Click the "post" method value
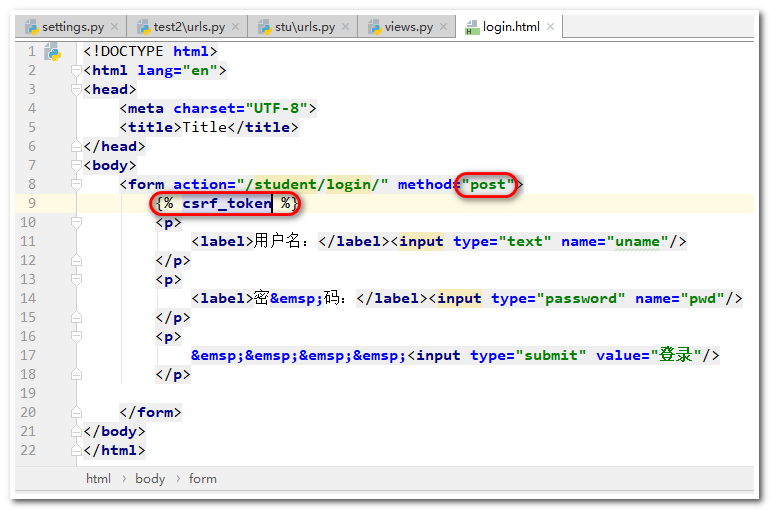770x510 pixels. [x=488, y=185]
